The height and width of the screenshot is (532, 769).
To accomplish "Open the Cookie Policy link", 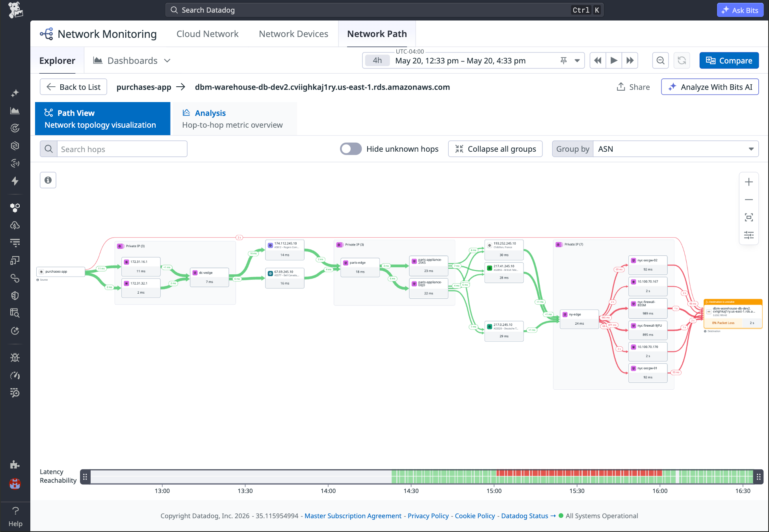I will click(x=475, y=516).
